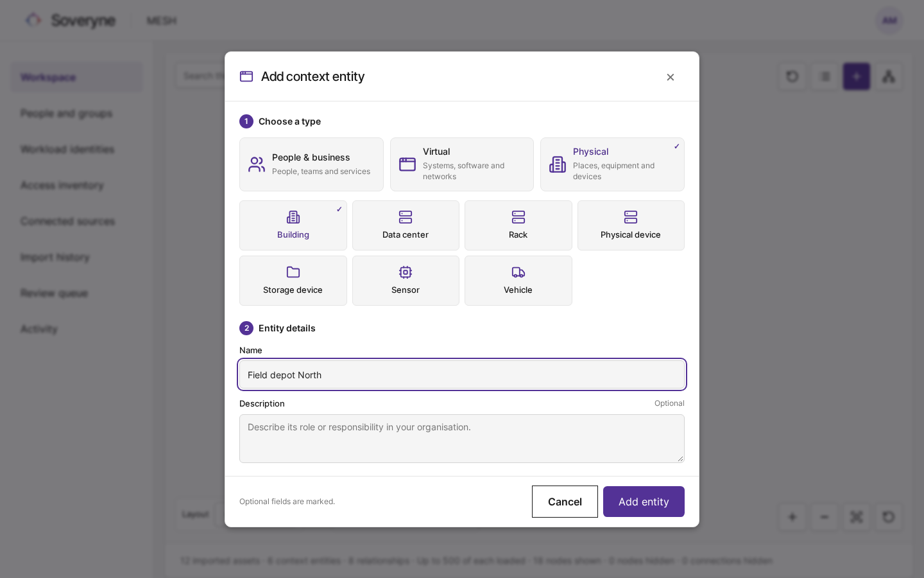
Task: Click the fit-to-view canvas icon
Action: pyautogui.click(x=857, y=517)
